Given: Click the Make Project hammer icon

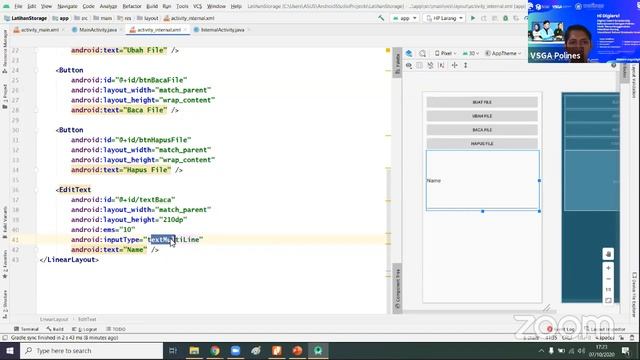Looking at the screenshot, I should [381, 18].
